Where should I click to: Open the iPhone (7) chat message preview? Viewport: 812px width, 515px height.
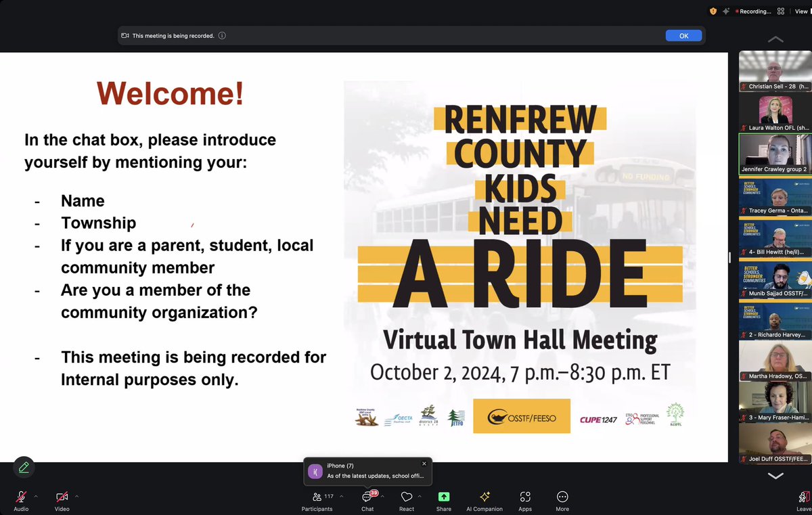[376, 476]
